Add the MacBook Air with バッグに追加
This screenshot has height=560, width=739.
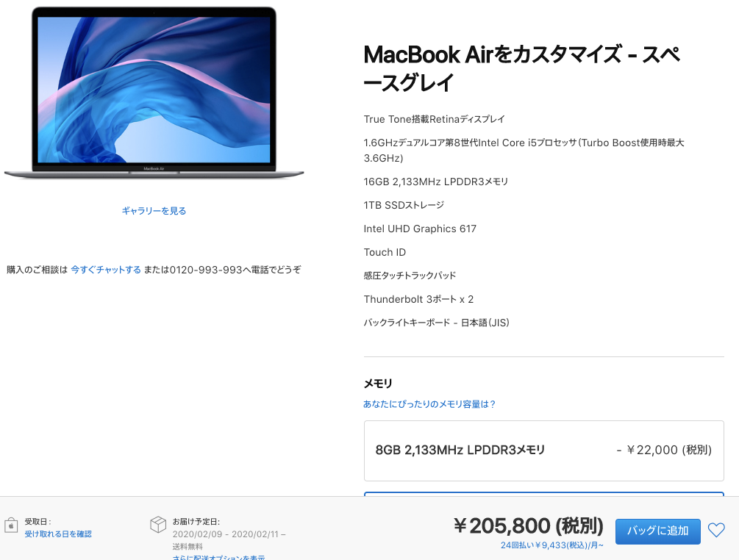point(657,531)
